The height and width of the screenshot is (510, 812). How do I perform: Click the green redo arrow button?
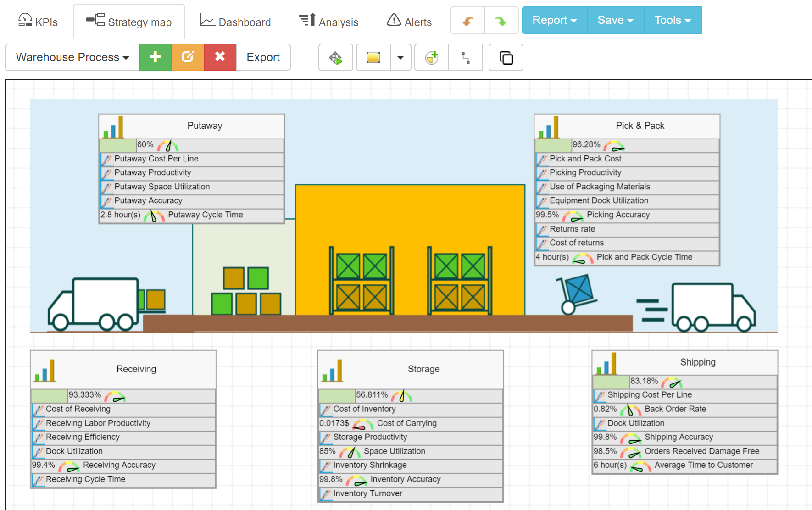click(501, 21)
